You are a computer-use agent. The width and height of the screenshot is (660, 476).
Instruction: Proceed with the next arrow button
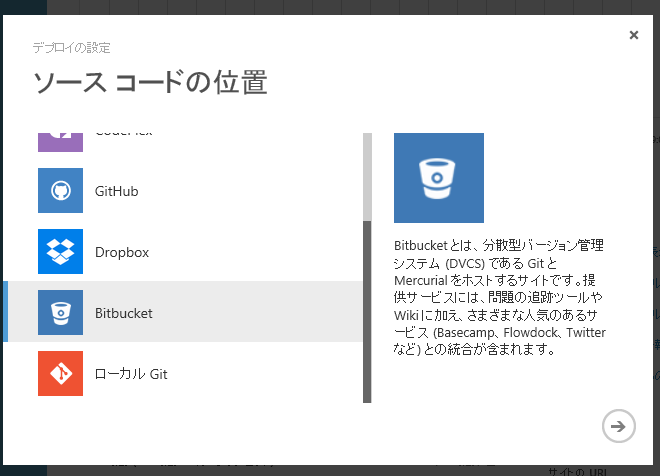click(619, 426)
